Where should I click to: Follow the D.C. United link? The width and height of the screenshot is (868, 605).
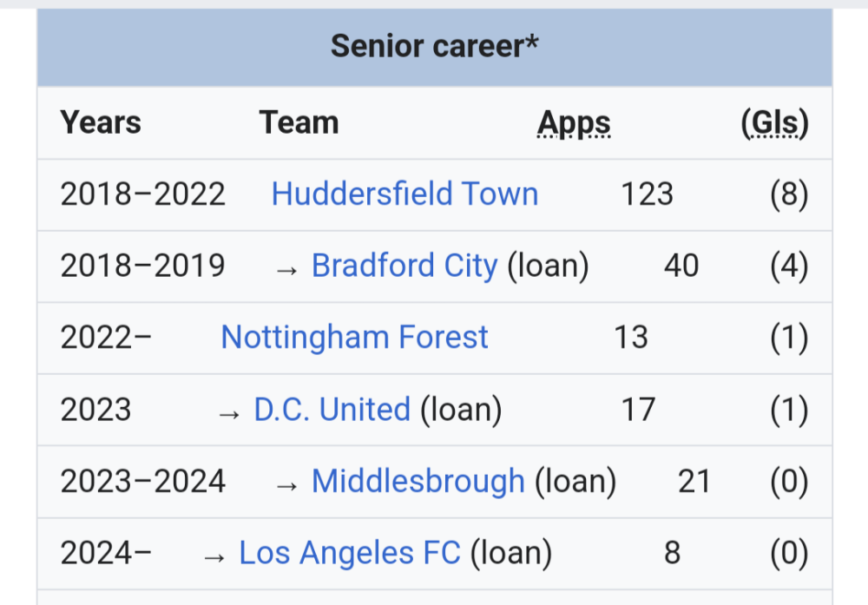tap(332, 409)
